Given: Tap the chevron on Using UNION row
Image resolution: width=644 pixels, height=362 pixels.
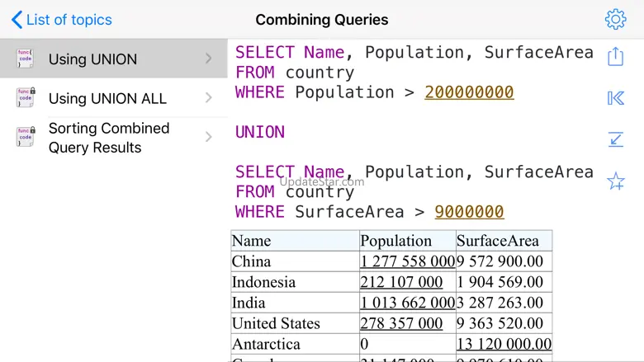Looking at the screenshot, I should (x=209, y=59).
